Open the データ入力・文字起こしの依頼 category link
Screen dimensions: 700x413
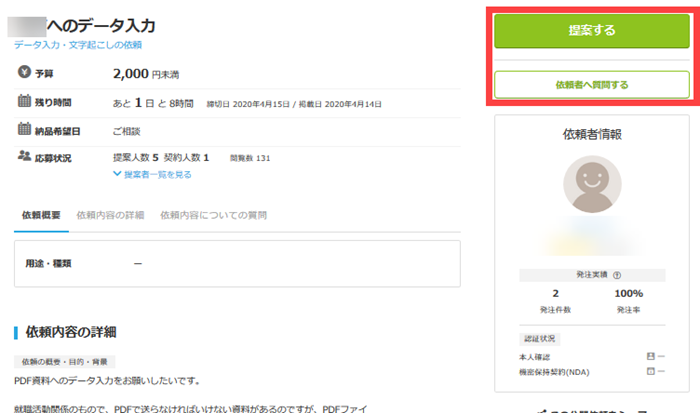(78, 45)
